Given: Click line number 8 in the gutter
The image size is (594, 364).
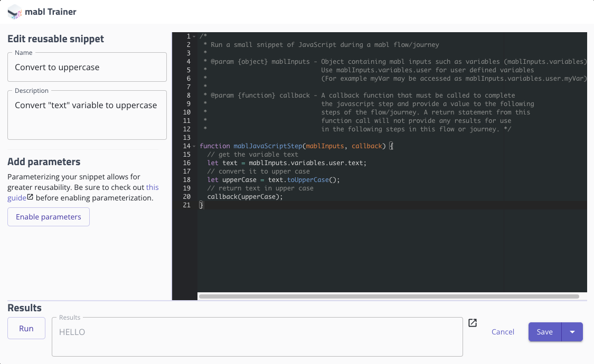Looking at the screenshot, I should point(188,95).
